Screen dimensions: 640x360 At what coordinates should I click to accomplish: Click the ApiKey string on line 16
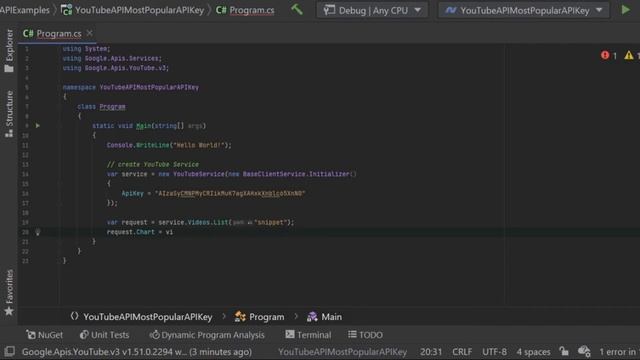coord(230,193)
